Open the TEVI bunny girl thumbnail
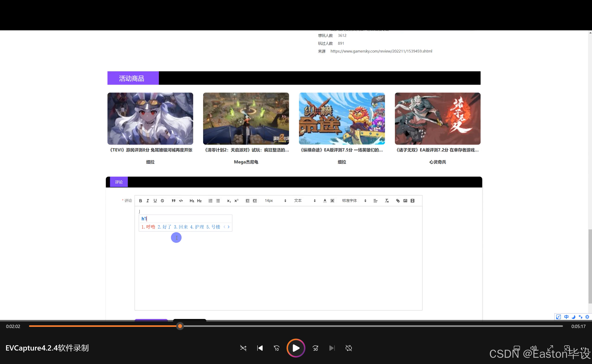Viewport: 592px width, 364px height. (x=150, y=118)
